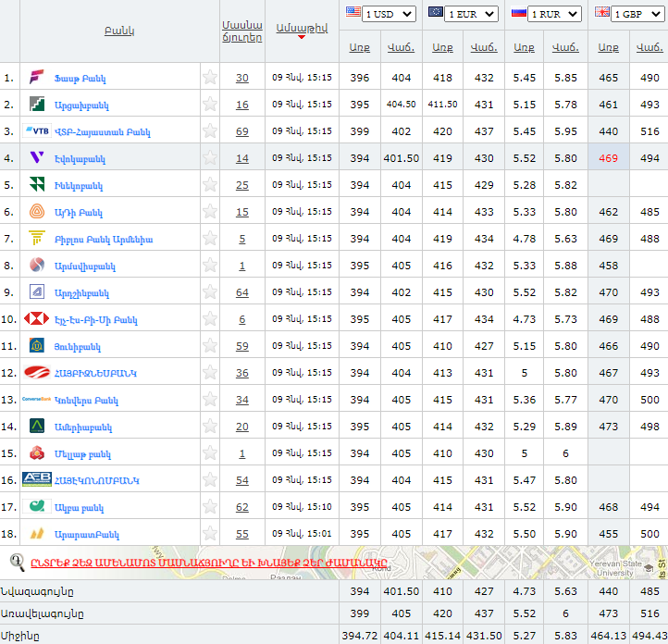Viewport: 668px width, 644px height.
Task: Click the 394.72 average USD buy value
Action: (x=360, y=636)
